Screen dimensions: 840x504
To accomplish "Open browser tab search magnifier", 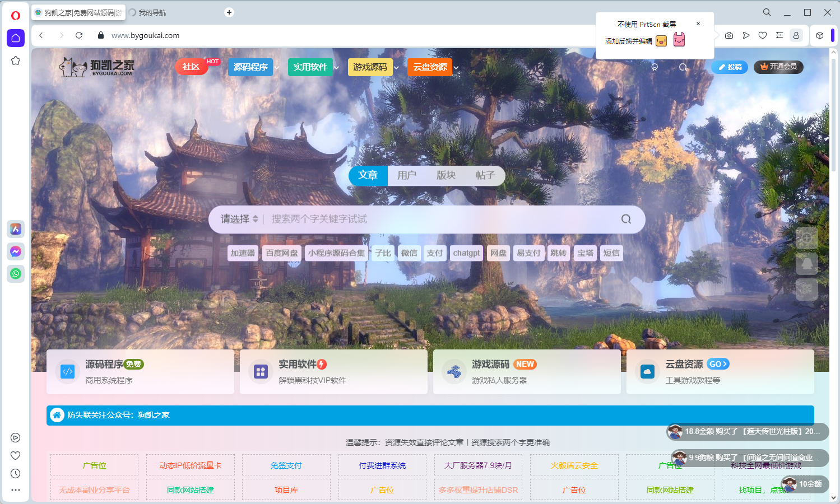I will (767, 12).
